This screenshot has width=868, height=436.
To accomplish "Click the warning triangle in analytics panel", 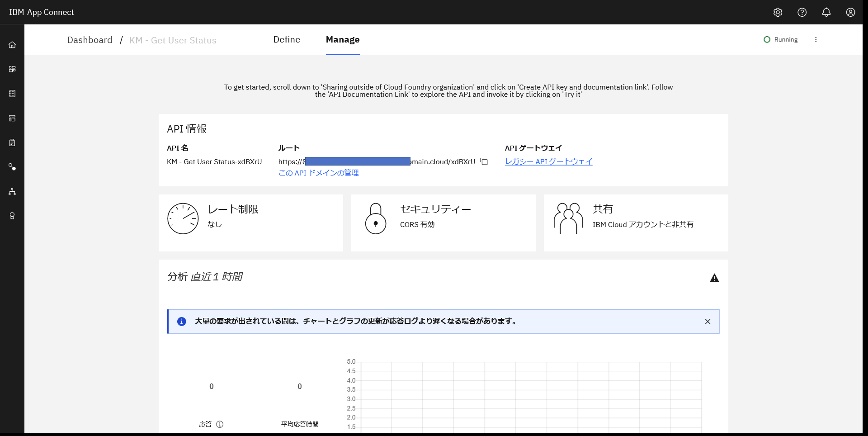I will coord(714,278).
